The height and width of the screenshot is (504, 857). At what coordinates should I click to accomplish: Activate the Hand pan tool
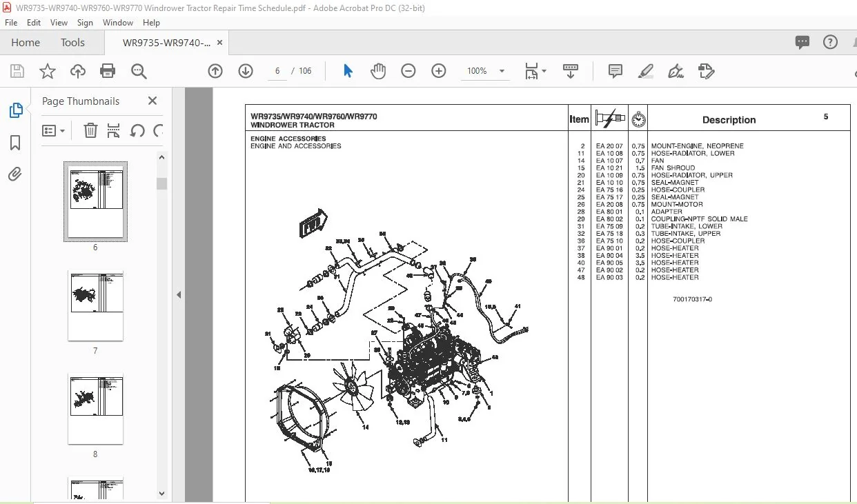tap(378, 71)
